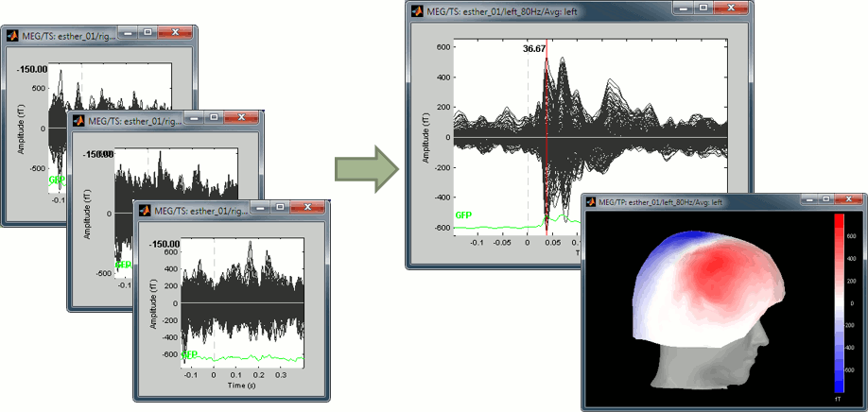Click the MATLAB icon of the Avg: left time-series window

[x=416, y=12]
